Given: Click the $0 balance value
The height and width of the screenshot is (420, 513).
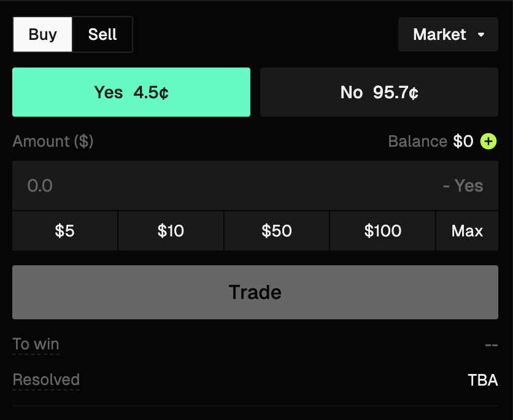Looking at the screenshot, I should point(463,142).
